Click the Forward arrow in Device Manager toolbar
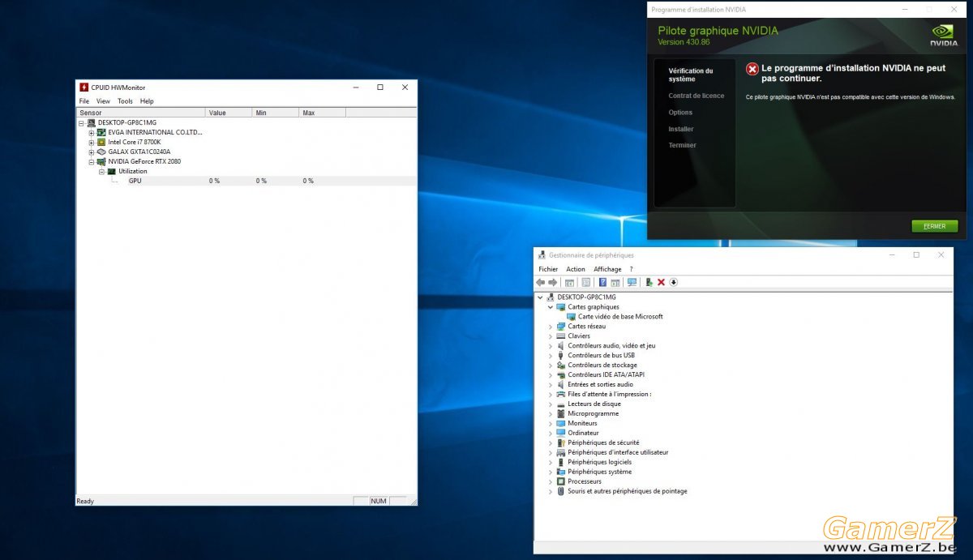The image size is (973, 560). coord(553,282)
